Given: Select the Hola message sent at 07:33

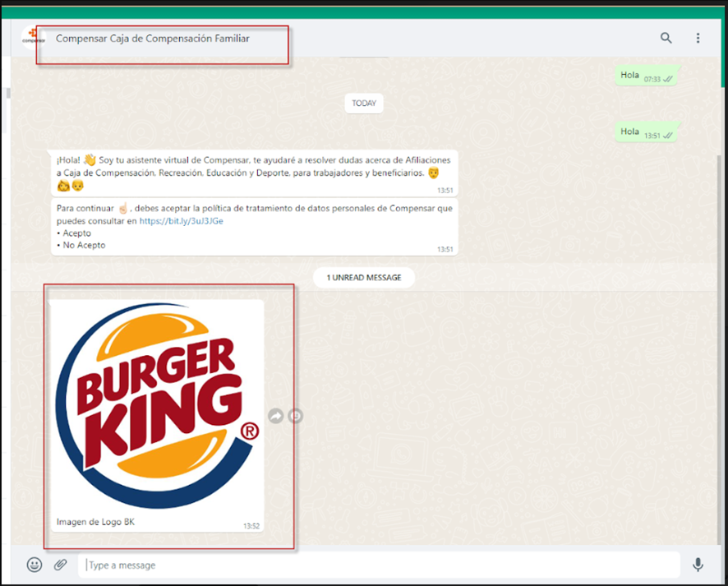Looking at the screenshot, I should point(647,76).
